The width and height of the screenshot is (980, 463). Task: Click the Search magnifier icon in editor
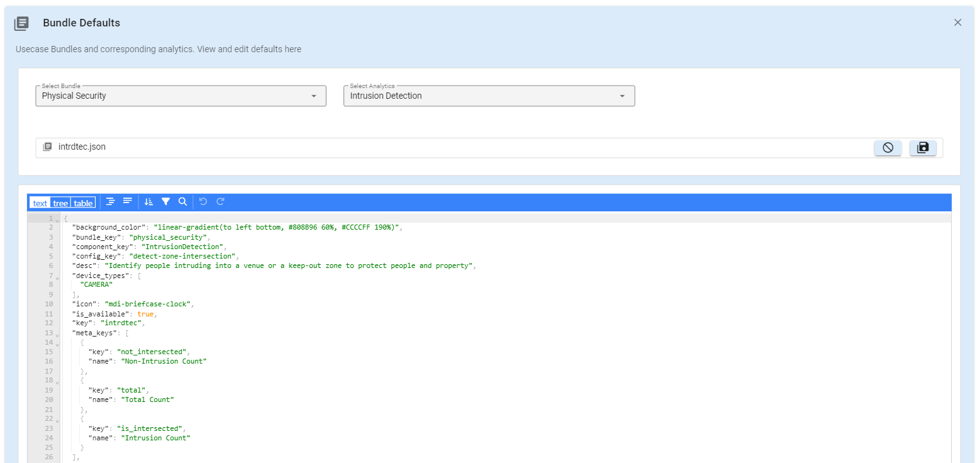coord(182,202)
